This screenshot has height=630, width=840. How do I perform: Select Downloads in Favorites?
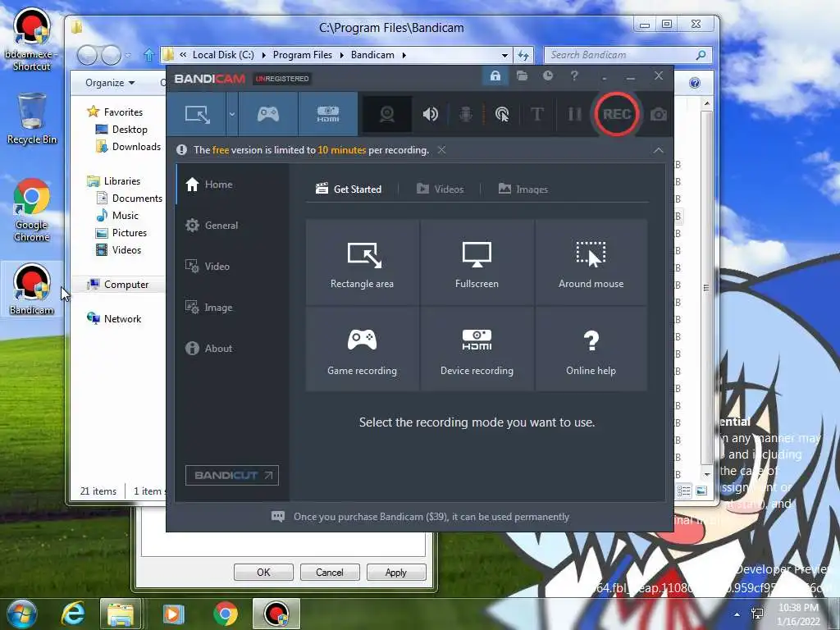pos(129,147)
